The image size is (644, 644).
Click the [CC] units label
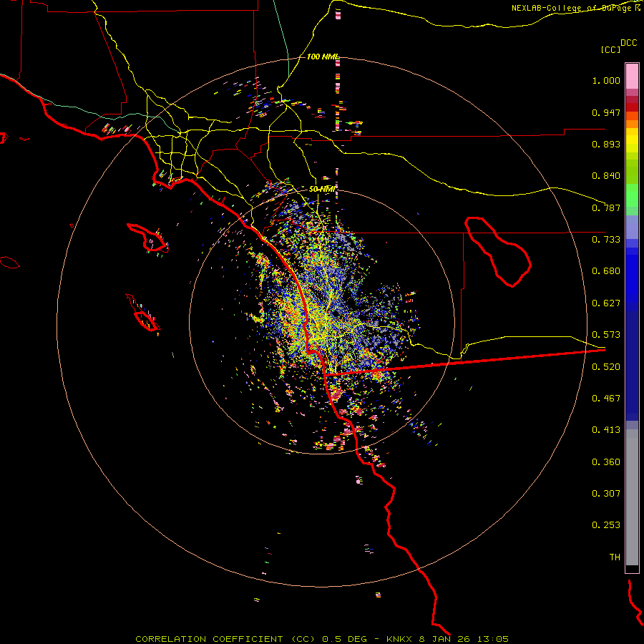610,49
